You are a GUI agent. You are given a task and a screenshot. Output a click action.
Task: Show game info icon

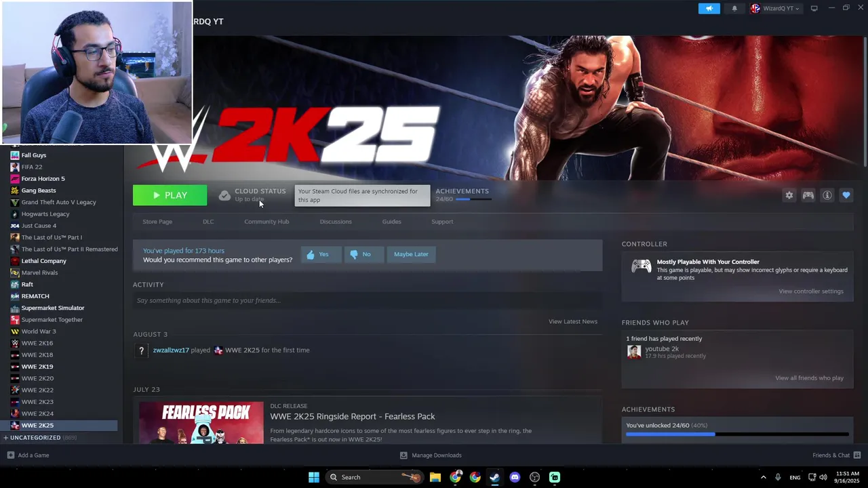pyautogui.click(x=827, y=195)
